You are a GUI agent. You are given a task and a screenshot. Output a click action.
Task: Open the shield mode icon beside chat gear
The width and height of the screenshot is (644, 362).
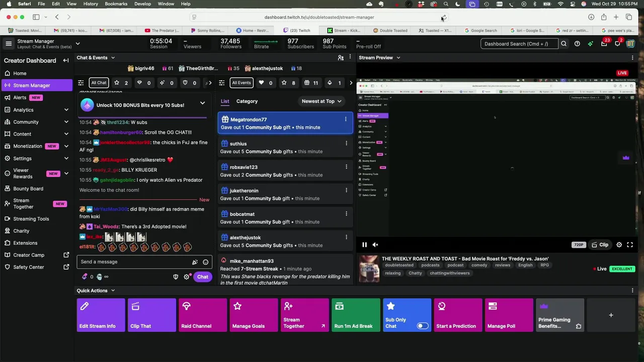176,277
